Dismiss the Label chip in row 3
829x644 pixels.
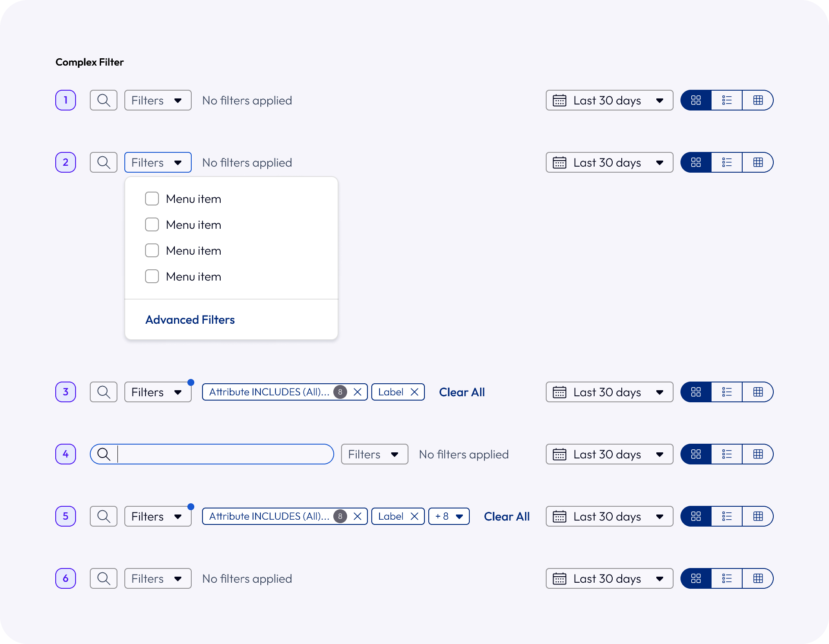click(x=414, y=392)
